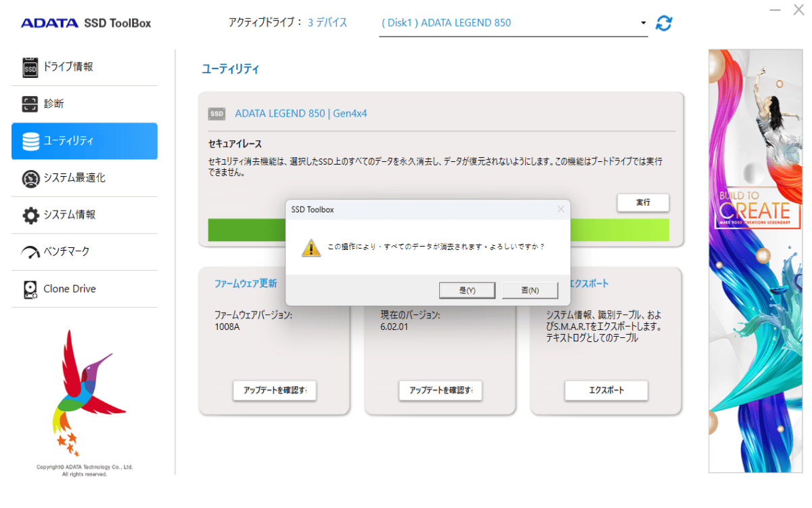
Task: Click the ADATA SSD ToolBox logo
Action: (86, 23)
